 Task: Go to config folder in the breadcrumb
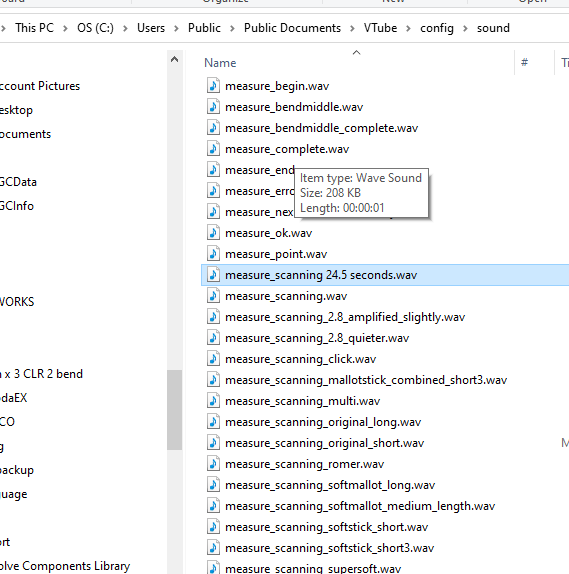point(437,28)
